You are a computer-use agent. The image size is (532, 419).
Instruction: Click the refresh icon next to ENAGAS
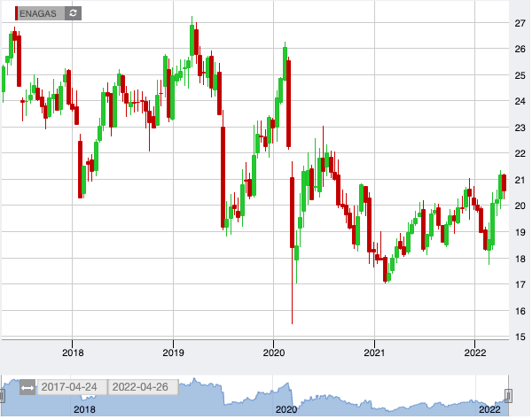pyautogui.click(x=73, y=13)
